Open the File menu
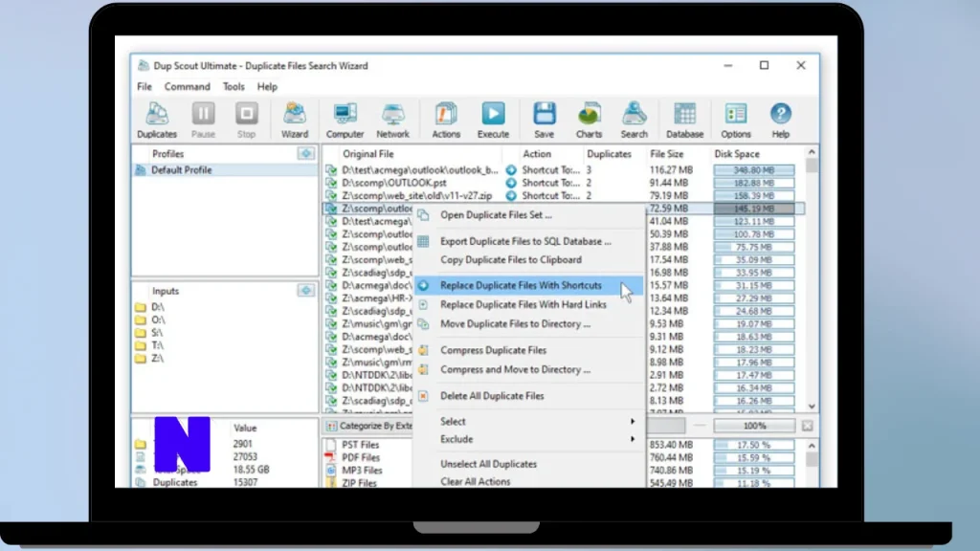Screen dimensions: 980x551 click(x=145, y=87)
